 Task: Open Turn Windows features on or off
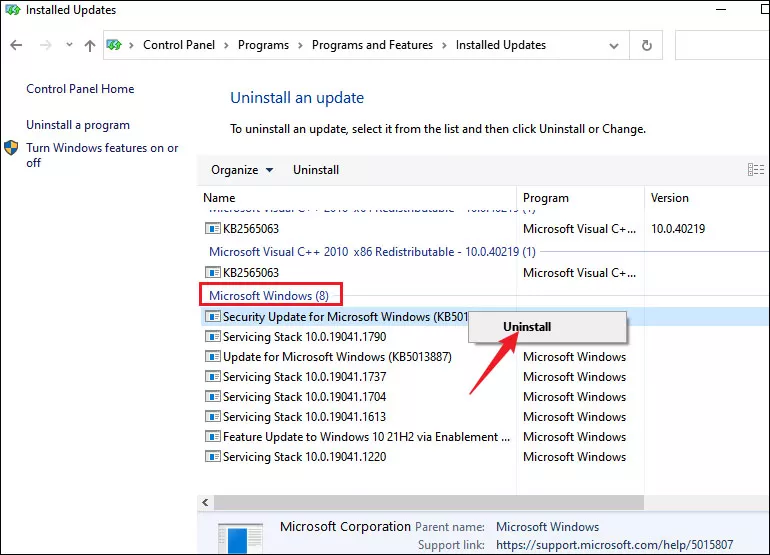pos(102,155)
